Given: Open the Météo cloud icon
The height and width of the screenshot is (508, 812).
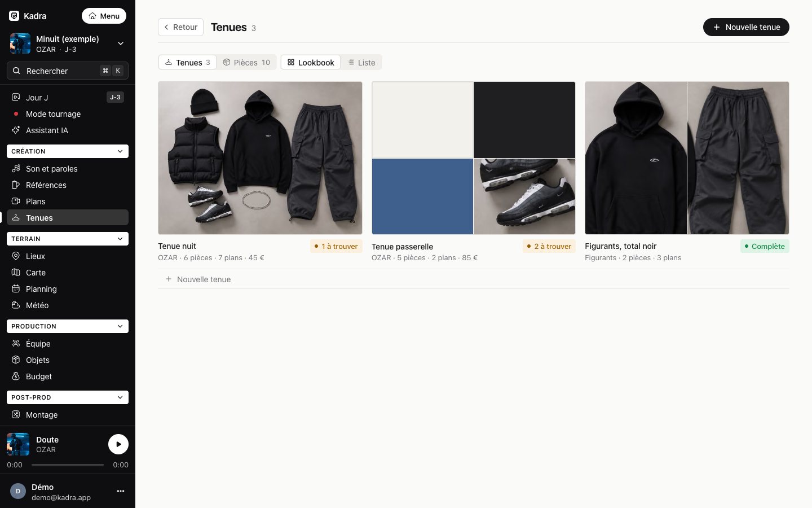Looking at the screenshot, I should [x=16, y=305].
